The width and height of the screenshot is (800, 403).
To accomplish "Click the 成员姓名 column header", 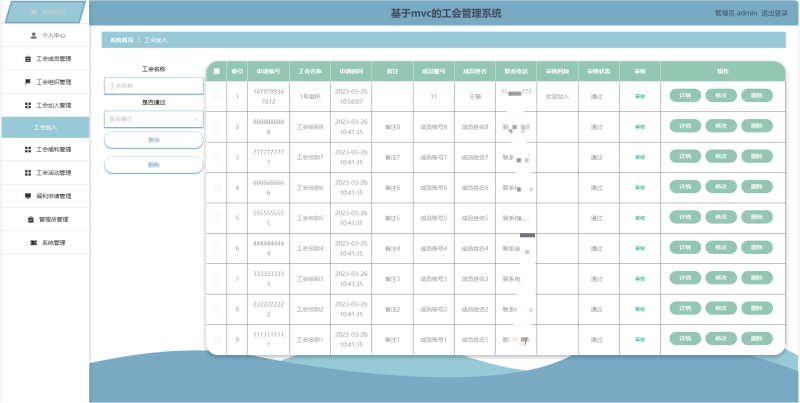I will click(474, 71).
